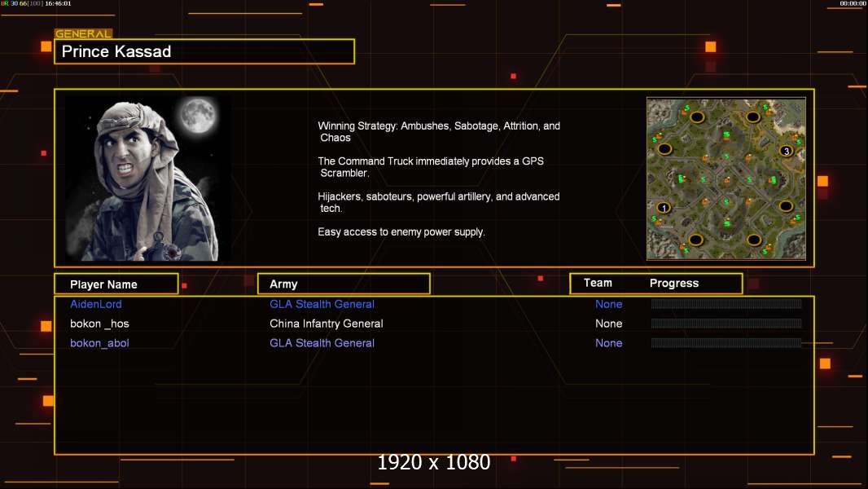Click AidenLord's team value None

click(608, 304)
